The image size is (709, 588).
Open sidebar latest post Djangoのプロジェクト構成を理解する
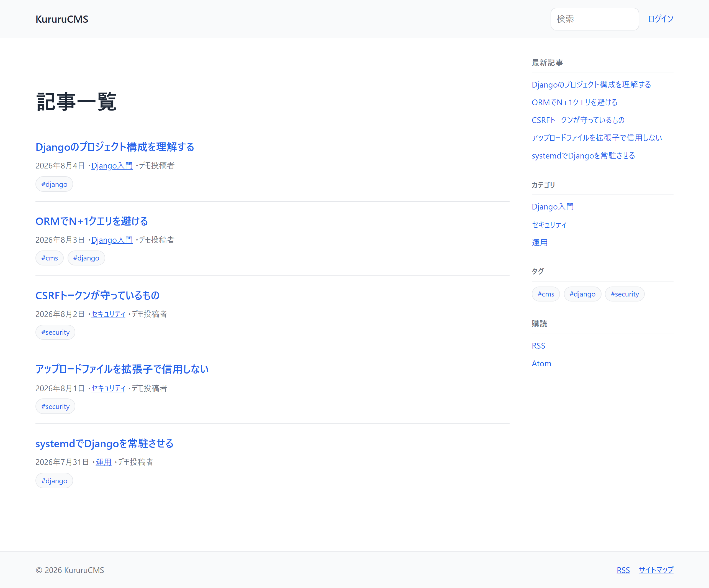[x=592, y=85]
